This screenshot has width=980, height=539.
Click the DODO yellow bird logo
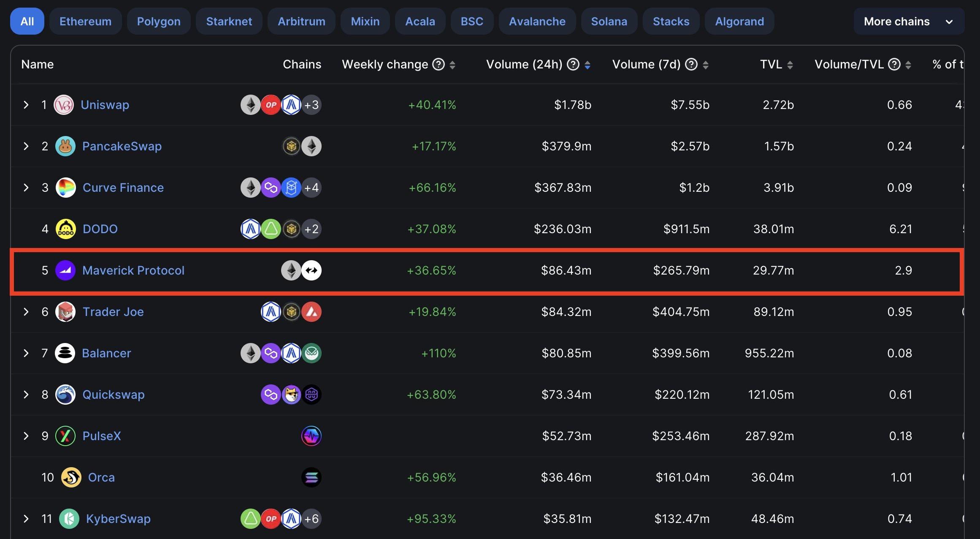pyautogui.click(x=66, y=229)
